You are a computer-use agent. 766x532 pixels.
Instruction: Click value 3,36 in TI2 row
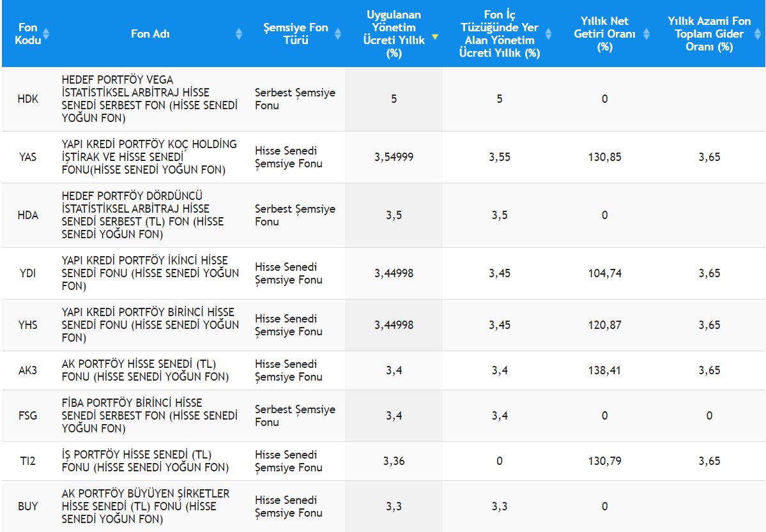pyautogui.click(x=394, y=461)
